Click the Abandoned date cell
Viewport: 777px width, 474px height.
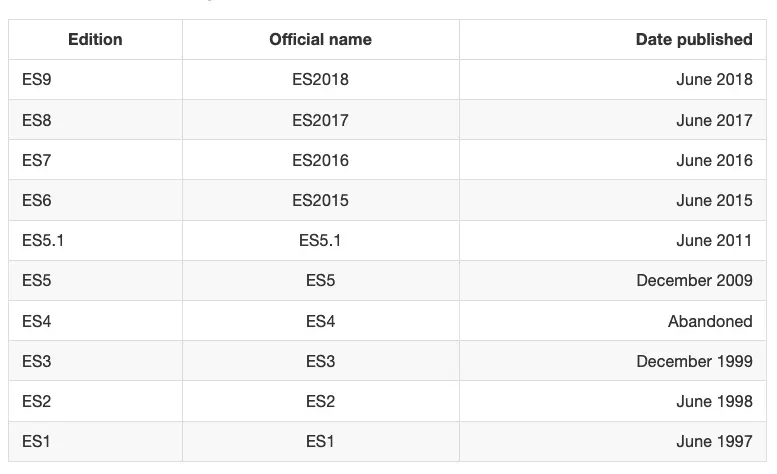tap(710, 321)
